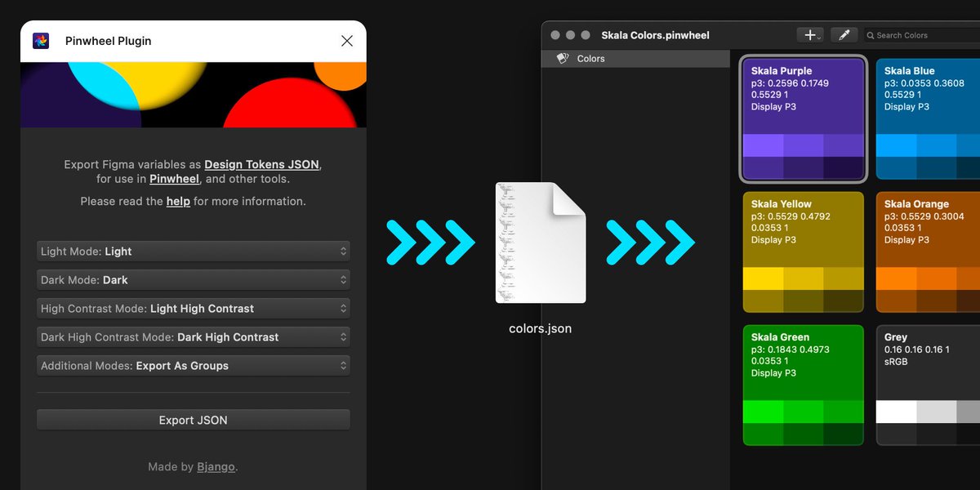The height and width of the screenshot is (490, 980).
Task: Select the Skala Purple color card
Action: [804, 118]
